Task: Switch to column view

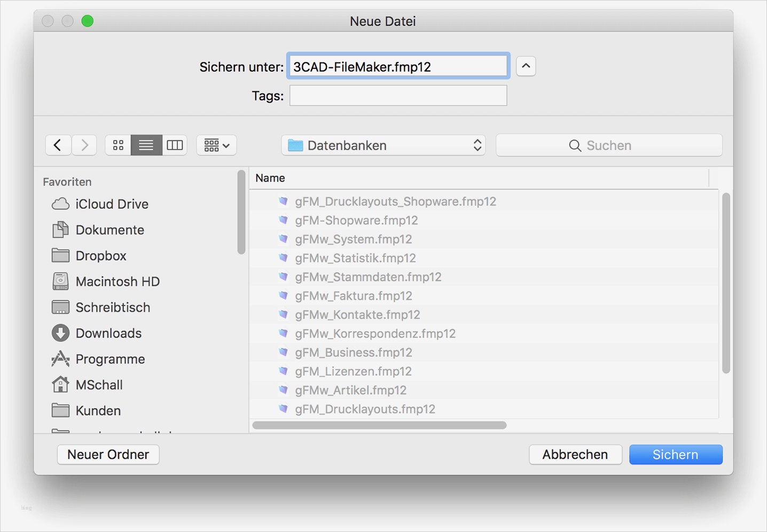Action: coord(175,145)
